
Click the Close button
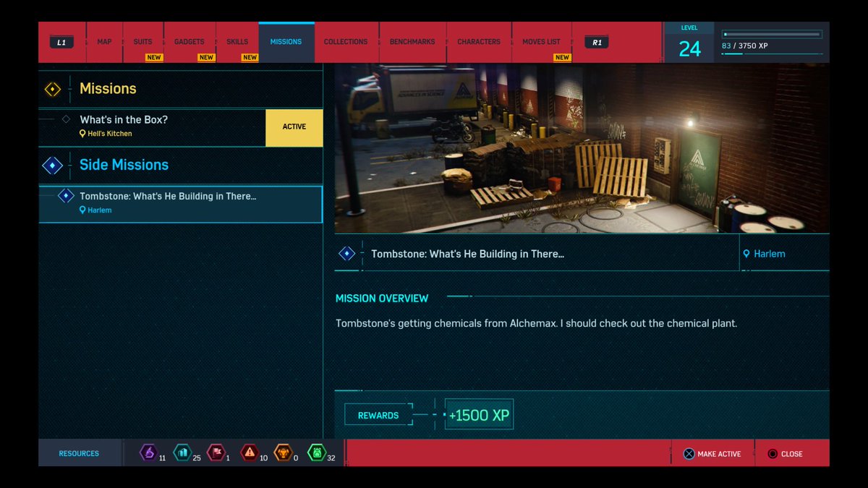(785, 454)
